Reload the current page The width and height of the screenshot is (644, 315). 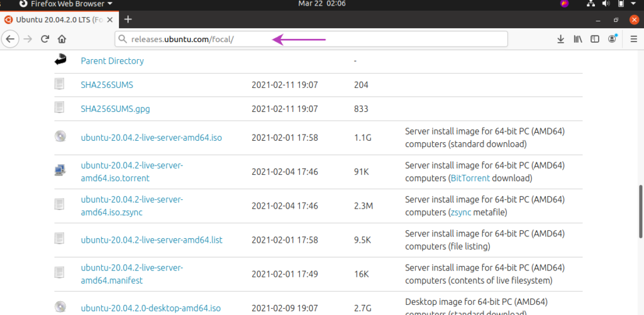point(45,39)
